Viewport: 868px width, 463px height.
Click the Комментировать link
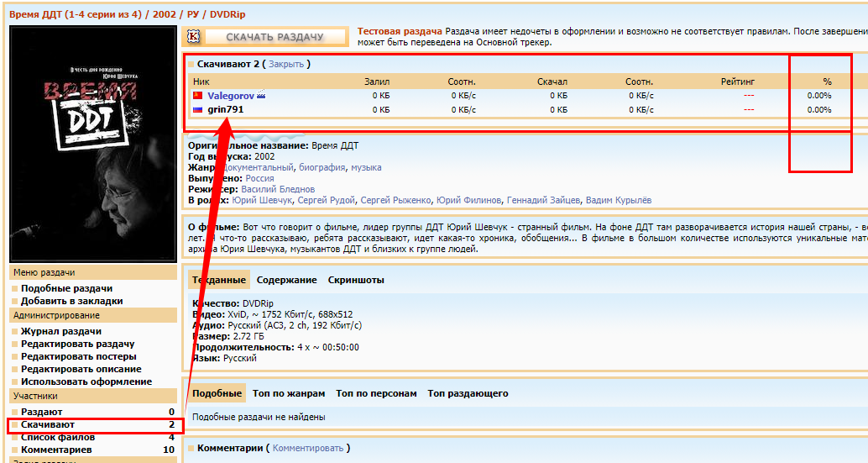point(308,449)
